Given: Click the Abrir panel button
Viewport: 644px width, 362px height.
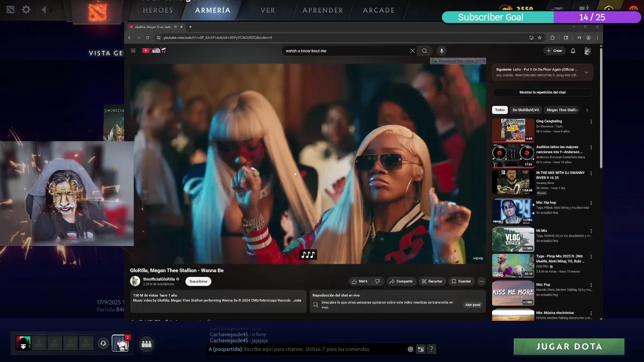Looking at the screenshot, I should (x=473, y=305).
